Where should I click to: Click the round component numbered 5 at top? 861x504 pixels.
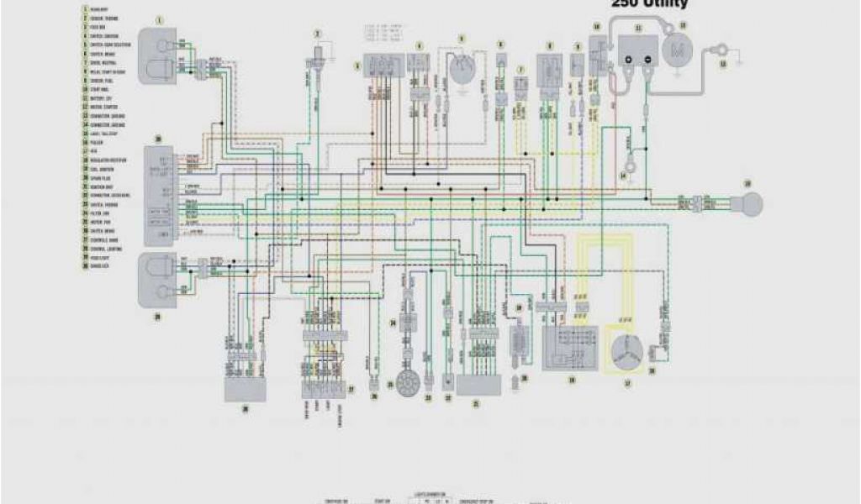click(462, 71)
